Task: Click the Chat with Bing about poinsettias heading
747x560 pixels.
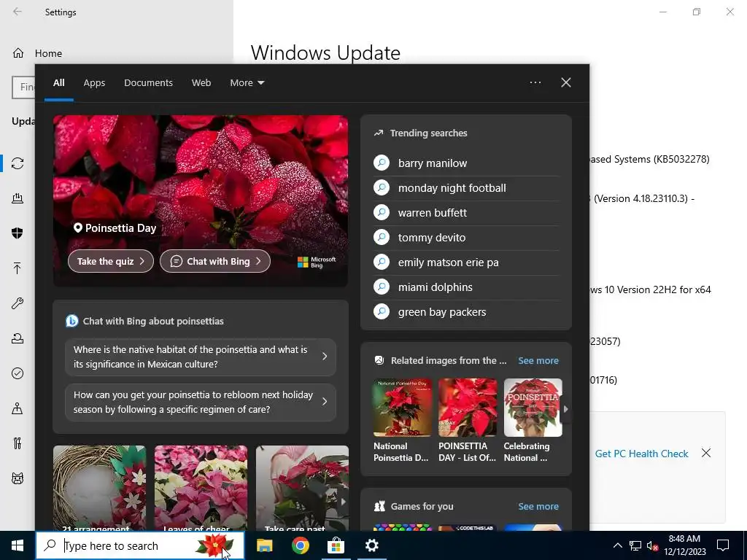Action: click(x=153, y=321)
